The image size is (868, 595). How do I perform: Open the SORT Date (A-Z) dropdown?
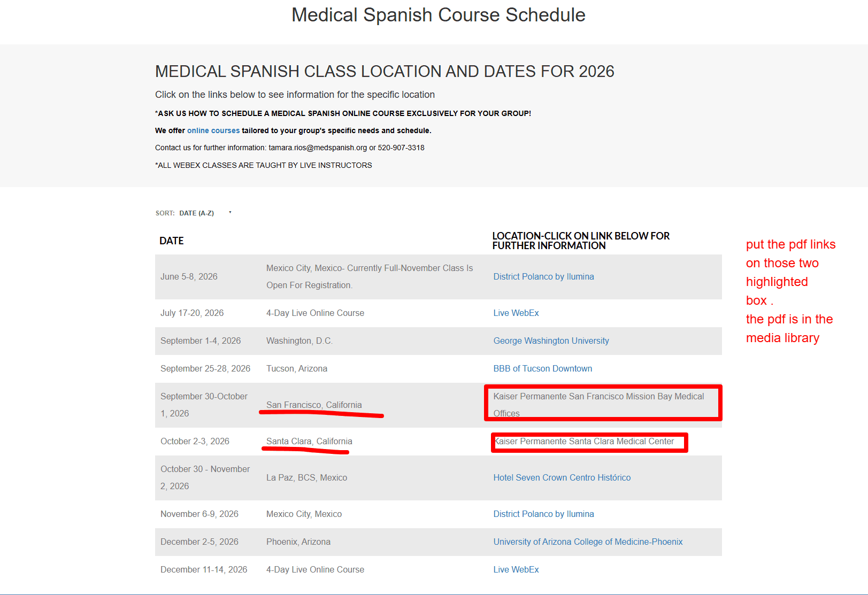(x=197, y=213)
